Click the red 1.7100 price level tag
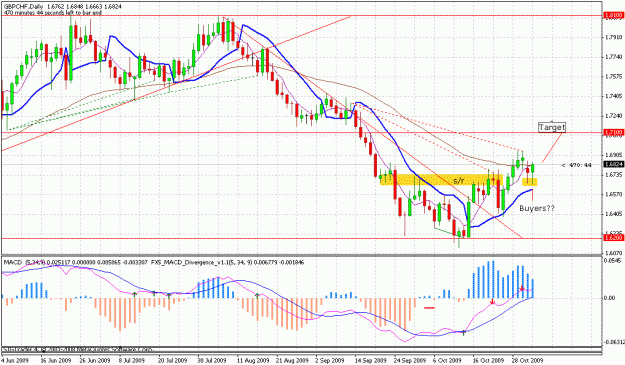This screenshot has height=365, width=625. click(614, 132)
